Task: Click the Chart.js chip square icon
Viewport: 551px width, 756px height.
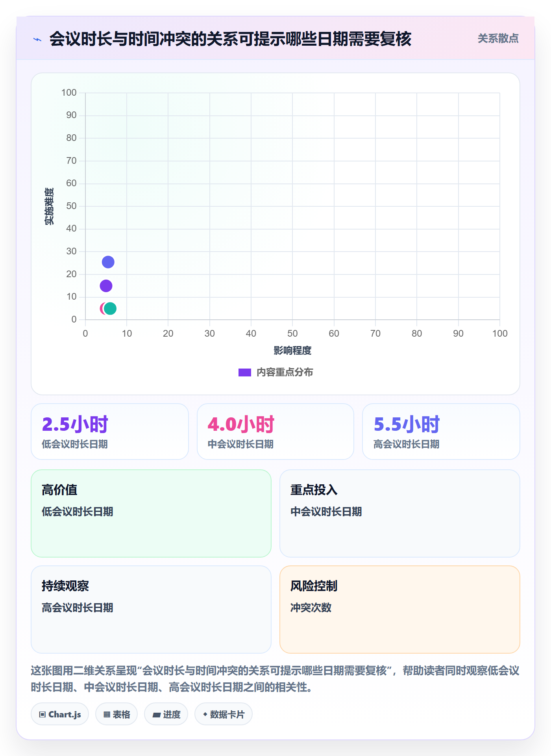Action: [43, 715]
